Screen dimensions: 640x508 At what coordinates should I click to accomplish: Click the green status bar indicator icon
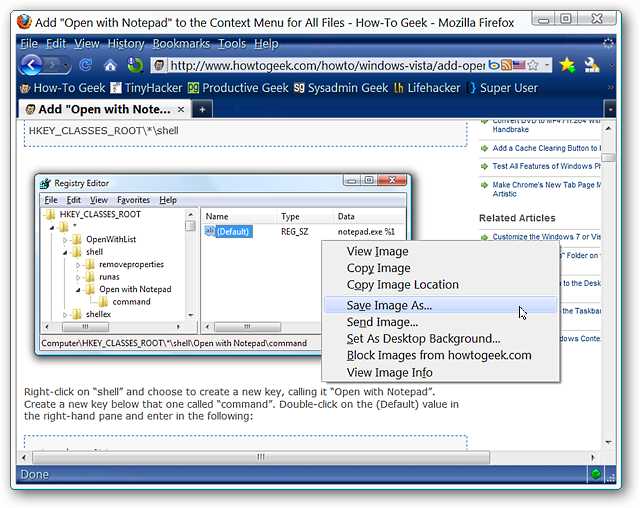pyautogui.click(x=596, y=474)
